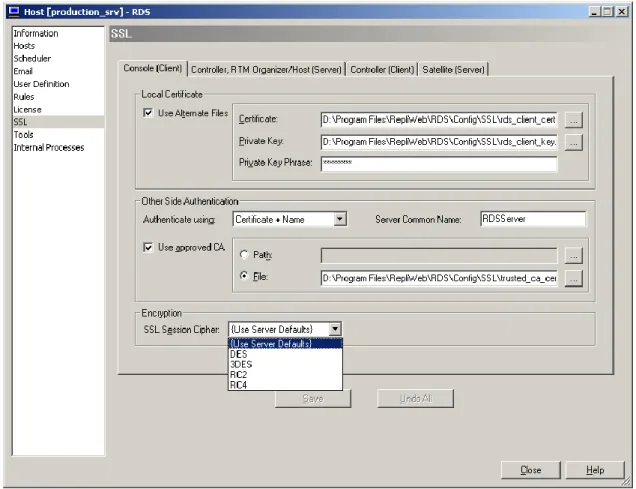
Task: Switch to Satellite (Server) tab
Action: click(x=453, y=70)
